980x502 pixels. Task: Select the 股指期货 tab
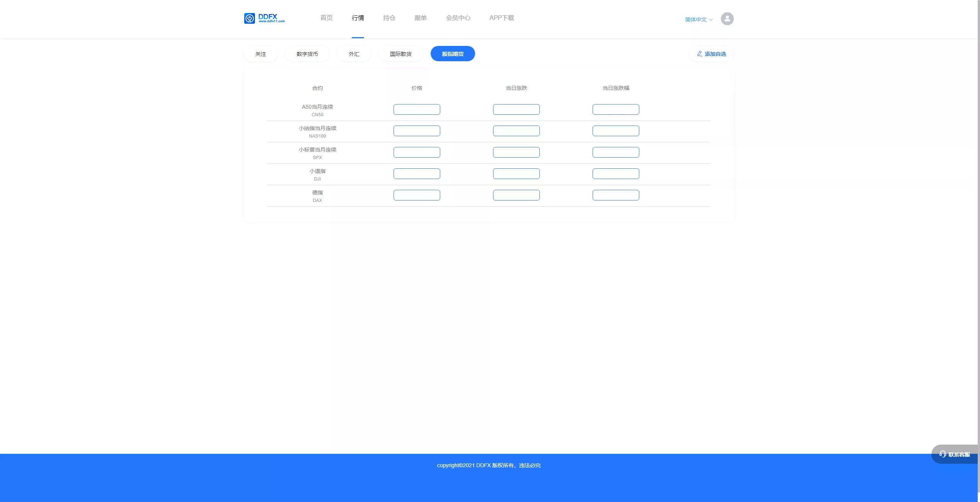(452, 54)
